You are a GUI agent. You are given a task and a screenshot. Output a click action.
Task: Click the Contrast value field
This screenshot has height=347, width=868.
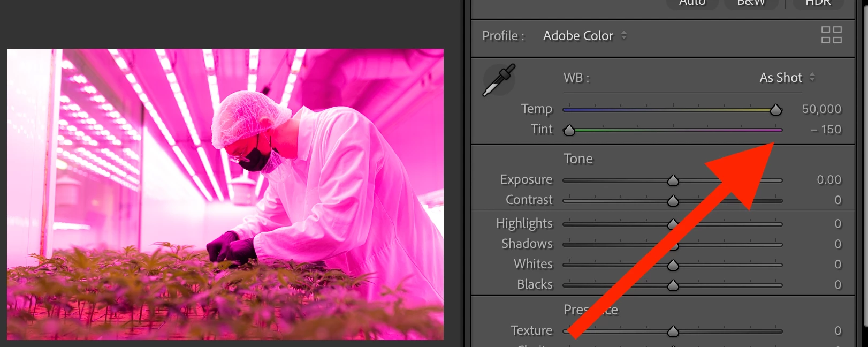838,200
